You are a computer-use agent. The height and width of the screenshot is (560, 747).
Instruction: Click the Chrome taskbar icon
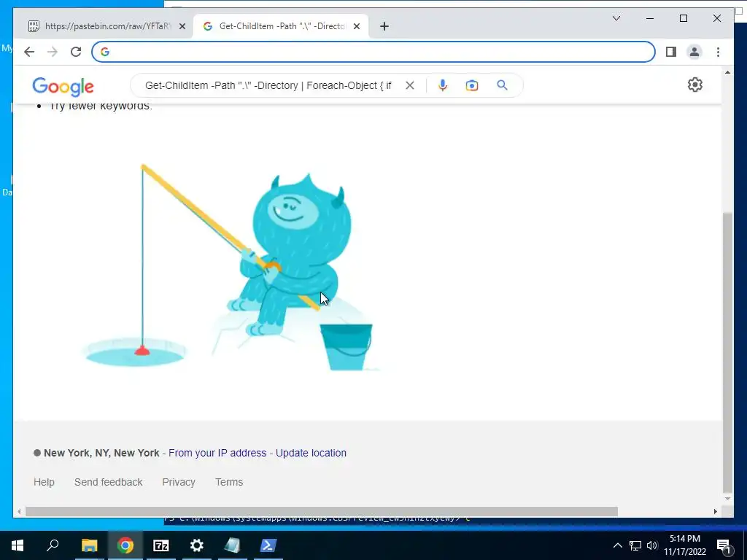pos(125,545)
